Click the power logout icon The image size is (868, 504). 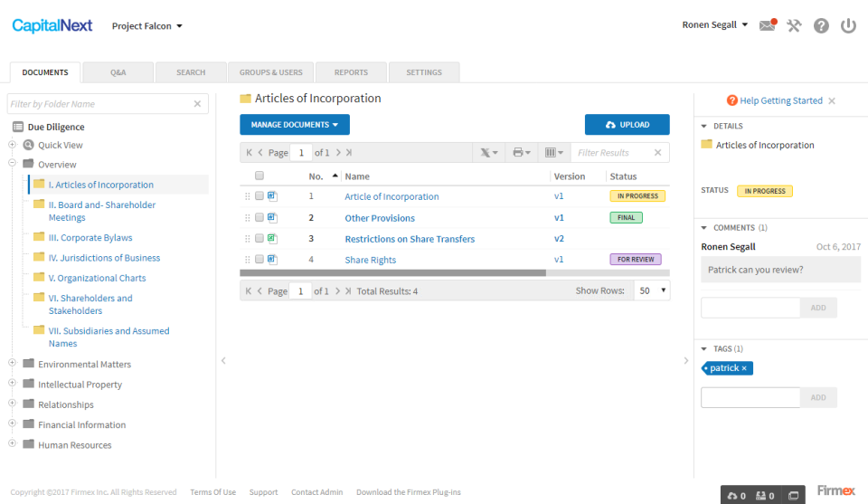(848, 25)
